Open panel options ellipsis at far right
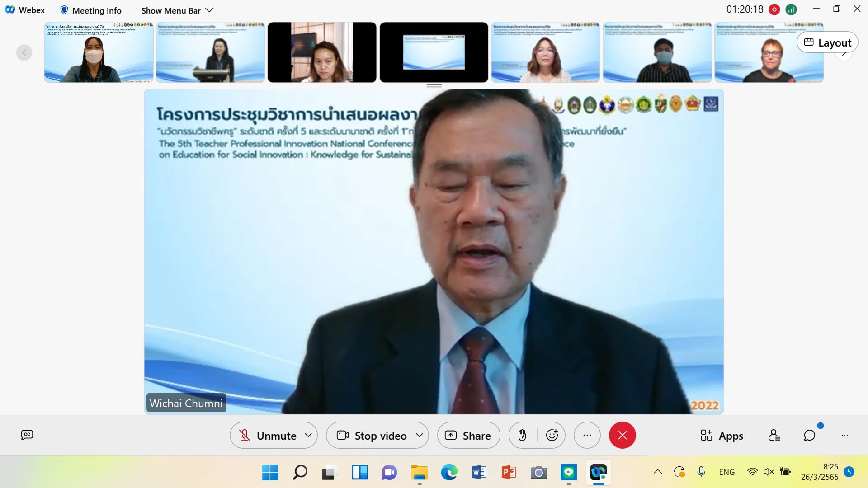This screenshot has width=868, height=488. (845, 435)
